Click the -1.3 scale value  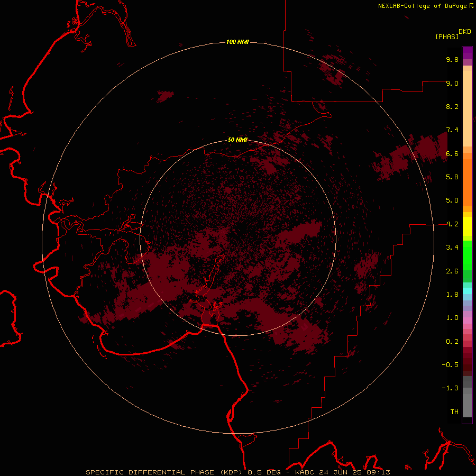tap(450, 388)
